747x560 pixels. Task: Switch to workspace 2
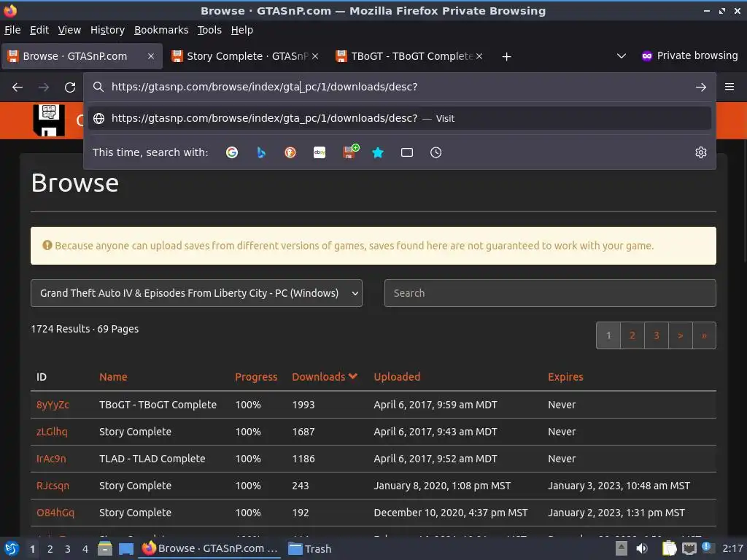(50, 549)
